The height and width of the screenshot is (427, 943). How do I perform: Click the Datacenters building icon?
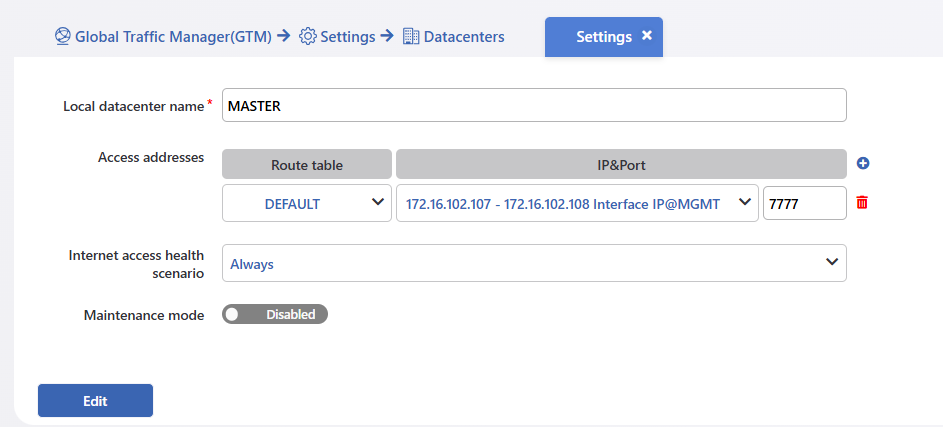pyautogui.click(x=411, y=37)
